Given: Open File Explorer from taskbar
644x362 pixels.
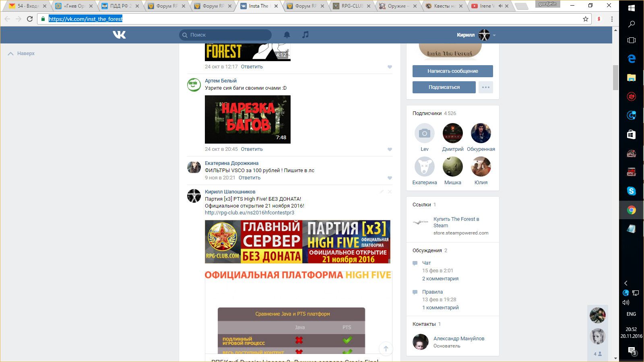Looking at the screenshot, I should click(x=631, y=78).
